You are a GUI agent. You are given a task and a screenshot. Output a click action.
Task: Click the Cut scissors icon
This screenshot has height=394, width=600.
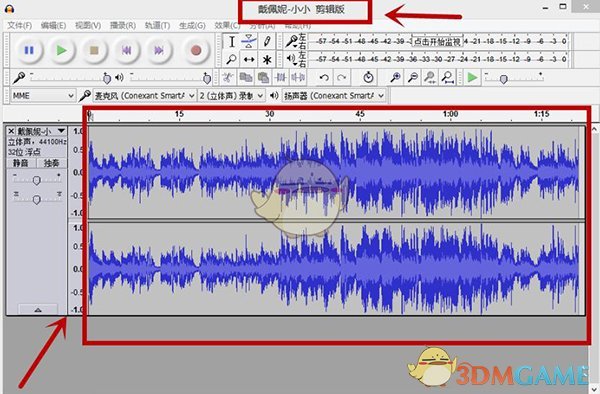(227, 78)
